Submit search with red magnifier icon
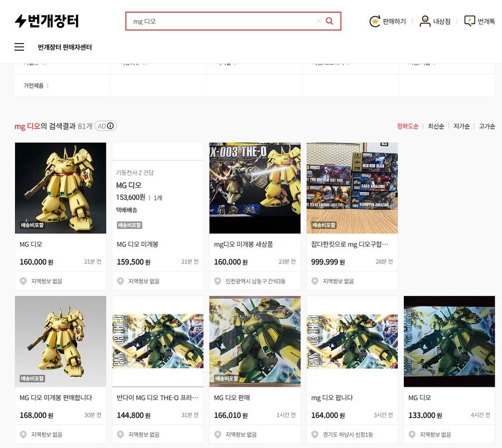 (330, 21)
